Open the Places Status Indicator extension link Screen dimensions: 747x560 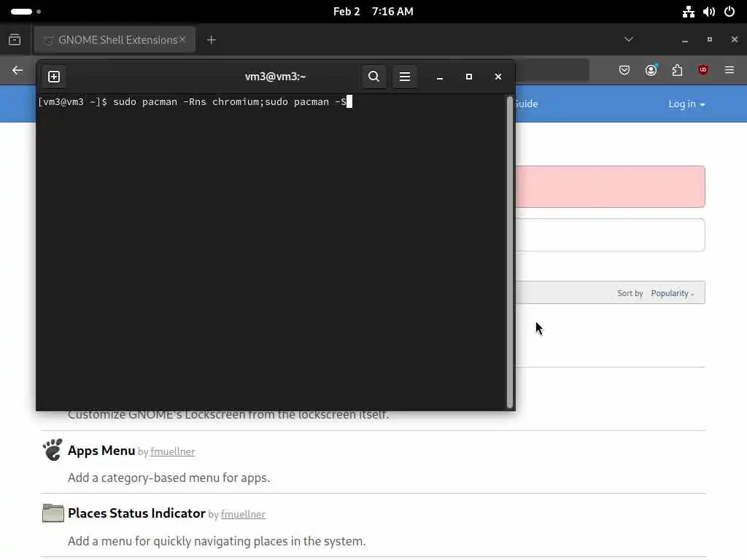(136, 513)
